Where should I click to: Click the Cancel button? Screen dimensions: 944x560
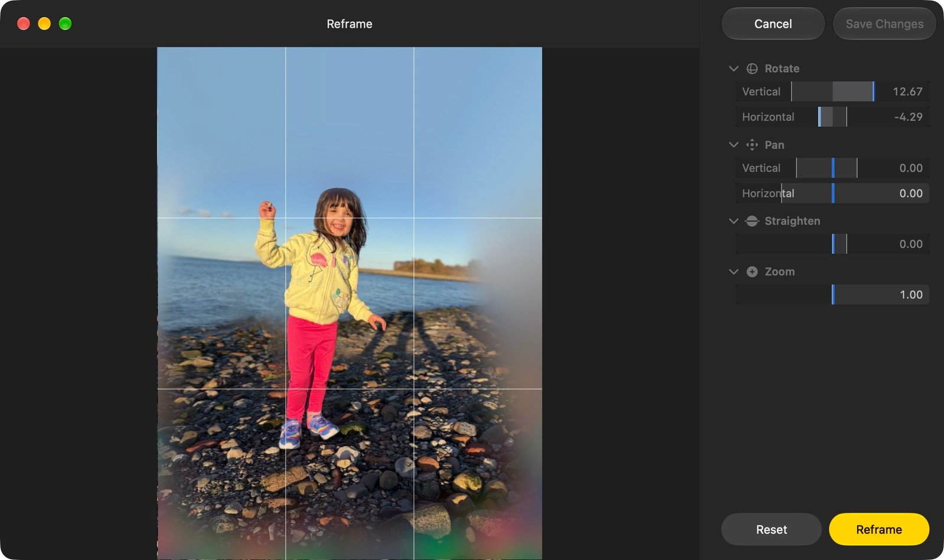[x=773, y=24]
